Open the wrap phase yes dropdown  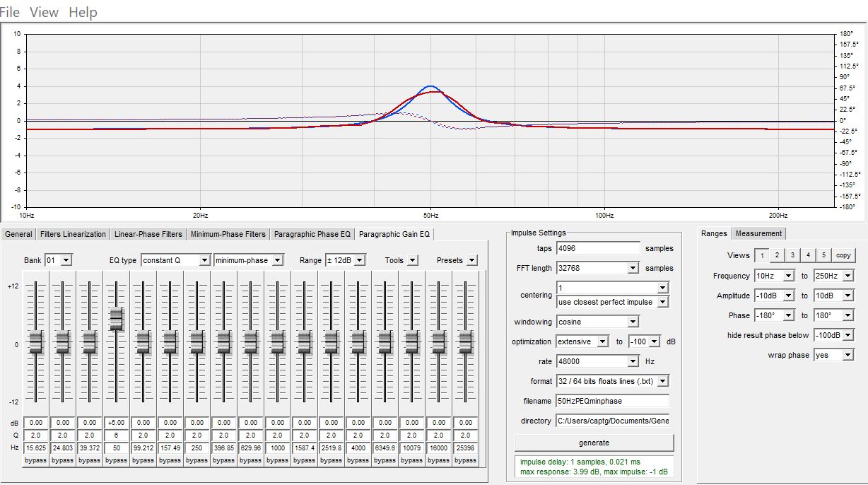pyautogui.click(x=833, y=355)
